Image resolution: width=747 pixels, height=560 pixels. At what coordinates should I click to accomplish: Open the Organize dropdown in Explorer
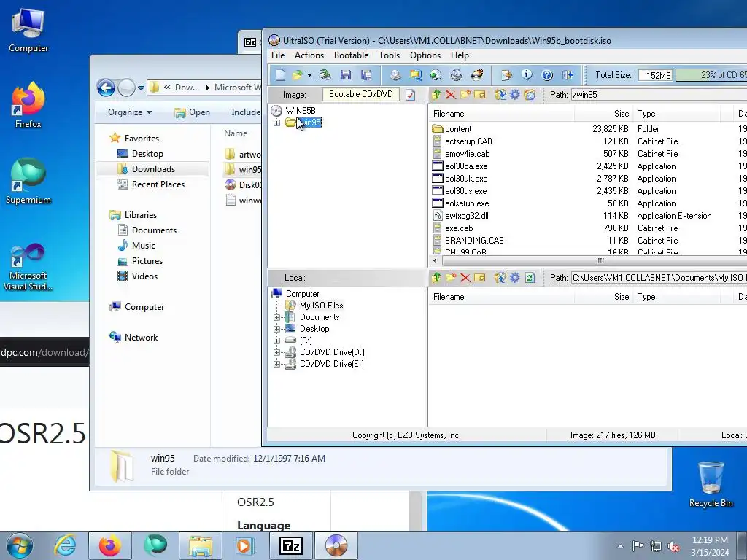pos(130,112)
